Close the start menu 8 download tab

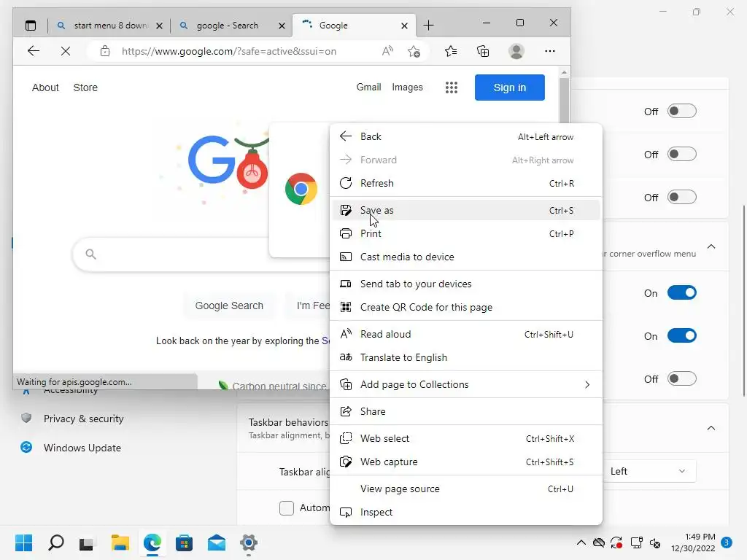pos(160,26)
